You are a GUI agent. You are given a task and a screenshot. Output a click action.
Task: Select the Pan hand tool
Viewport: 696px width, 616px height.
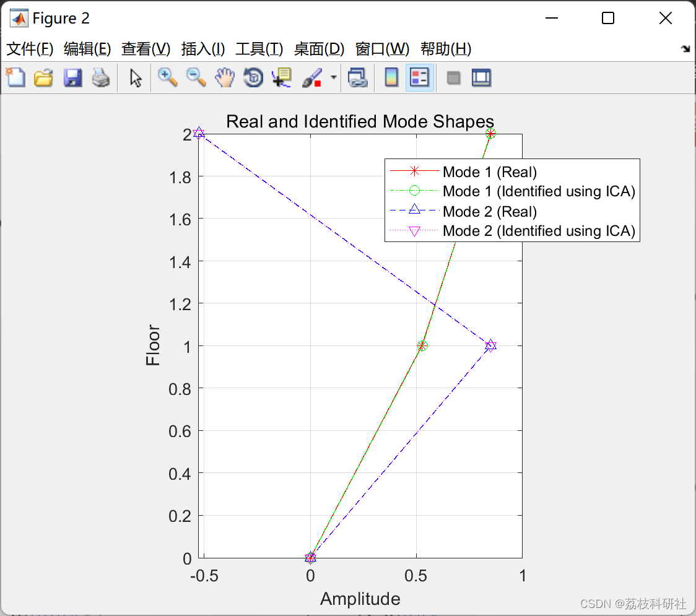(225, 77)
